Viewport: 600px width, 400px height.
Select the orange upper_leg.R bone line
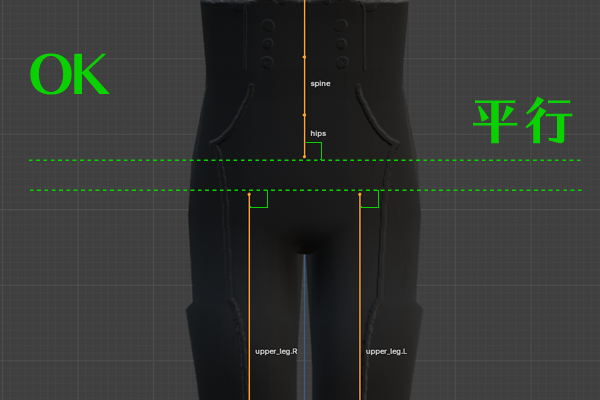[x=249, y=290]
